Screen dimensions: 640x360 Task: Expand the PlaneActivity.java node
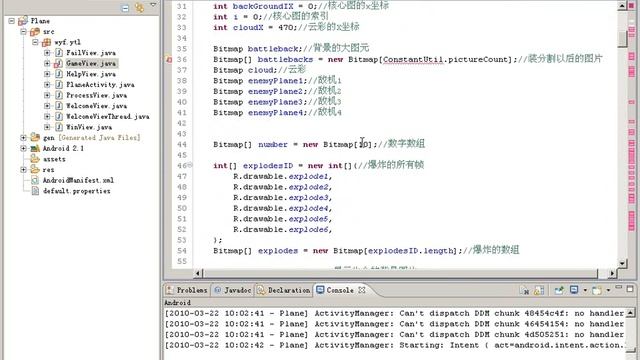47,84
